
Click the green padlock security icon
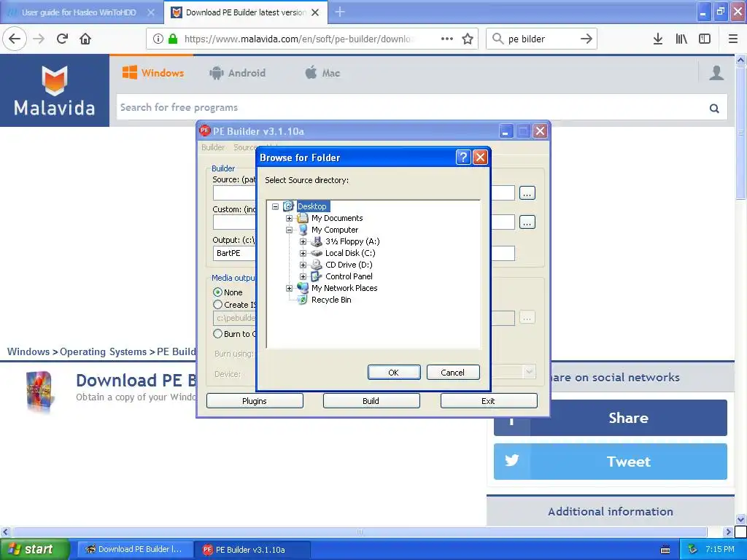(173, 39)
